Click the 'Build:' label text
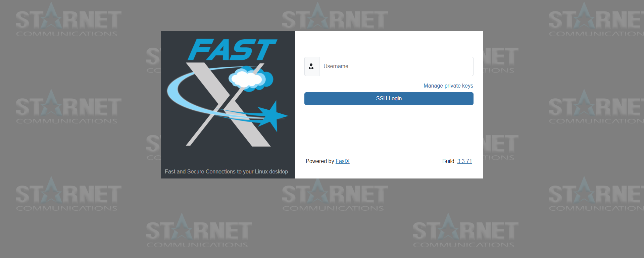The height and width of the screenshot is (258, 644). tap(449, 161)
